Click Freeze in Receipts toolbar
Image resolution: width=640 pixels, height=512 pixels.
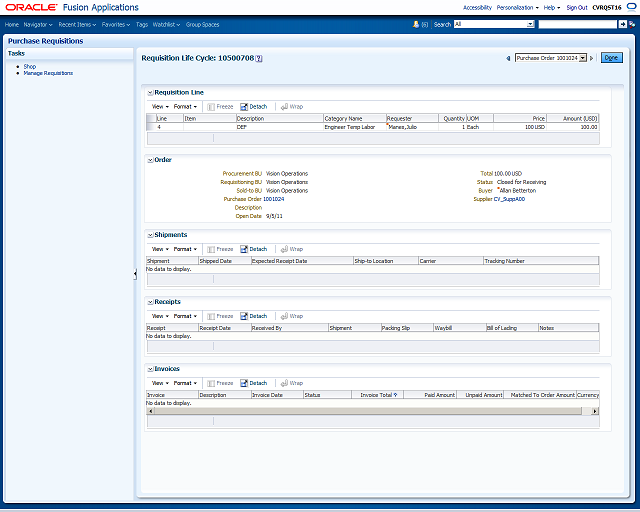coord(220,316)
